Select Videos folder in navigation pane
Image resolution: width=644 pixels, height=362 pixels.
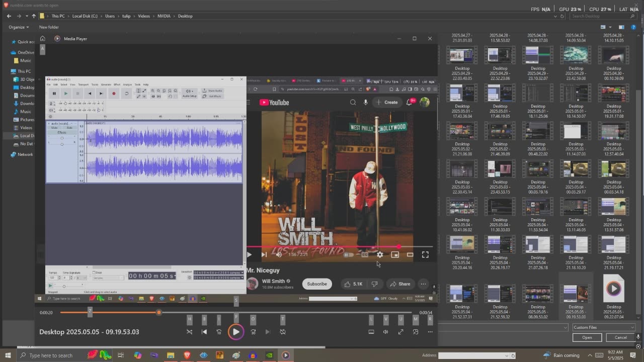tap(23, 128)
